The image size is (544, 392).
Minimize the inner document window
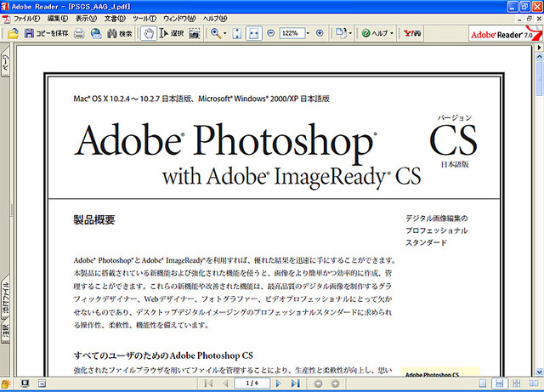(x=519, y=19)
